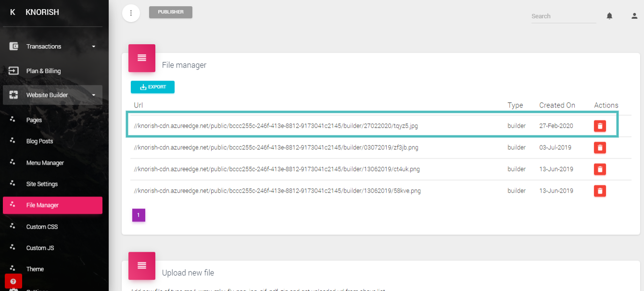This screenshot has height=291, width=644.
Task: Delete the ct4uk.png file
Action: (600, 169)
